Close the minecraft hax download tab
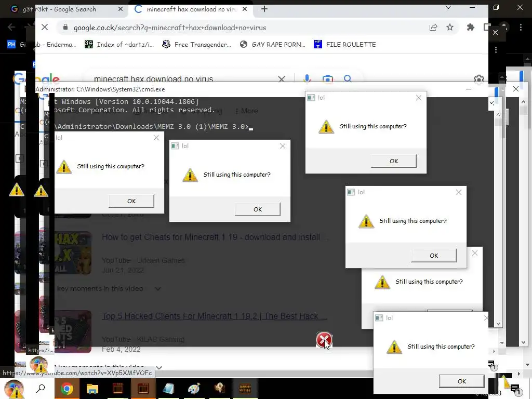The height and width of the screenshot is (399, 532). tap(245, 9)
